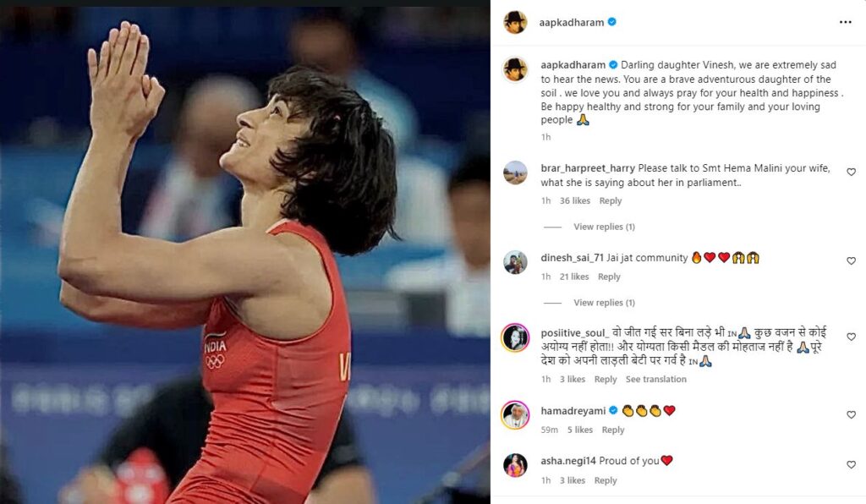This screenshot has height=504, width=866.
Task: Open hamadreyami's profile avatar
Action: coord(515,415)
